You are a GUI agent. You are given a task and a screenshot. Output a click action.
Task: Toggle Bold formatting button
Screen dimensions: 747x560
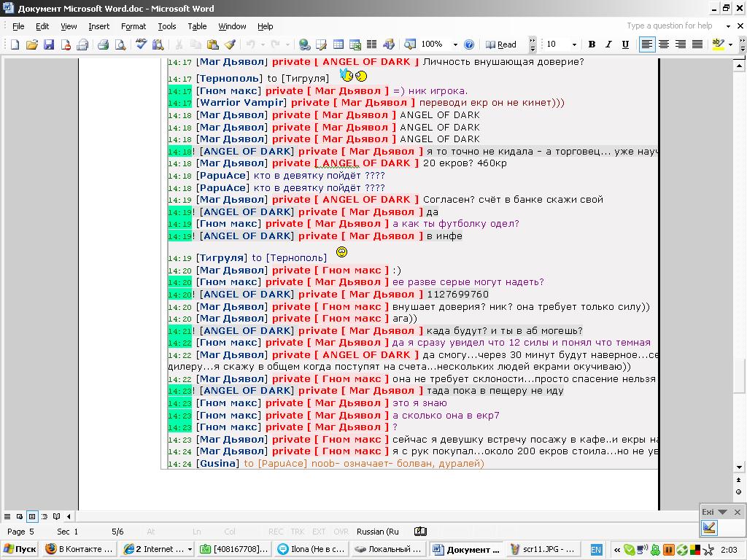(592, 44)
